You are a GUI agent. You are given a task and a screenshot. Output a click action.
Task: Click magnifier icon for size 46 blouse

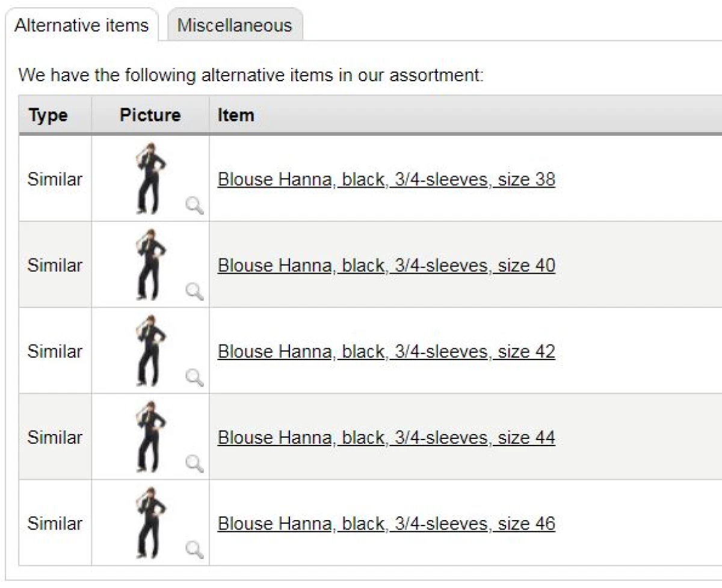click(194, 550)
